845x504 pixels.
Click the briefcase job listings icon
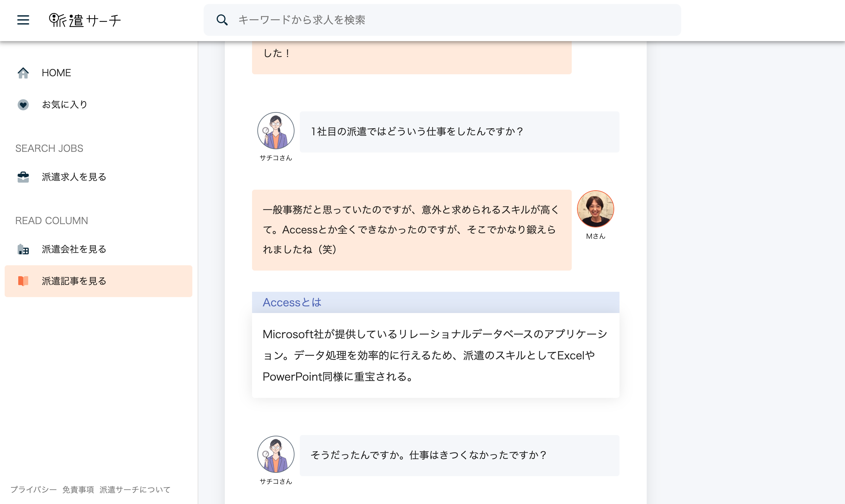point(23,177)
